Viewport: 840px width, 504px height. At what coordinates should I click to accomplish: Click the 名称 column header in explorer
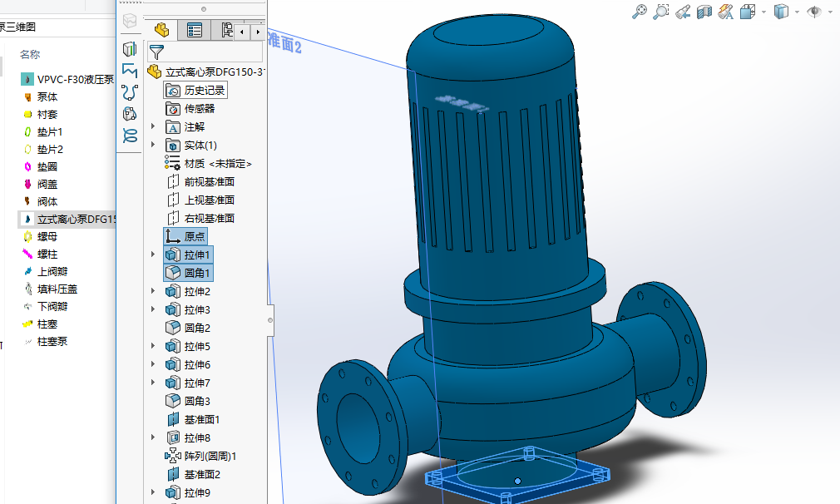click(30, 54)
